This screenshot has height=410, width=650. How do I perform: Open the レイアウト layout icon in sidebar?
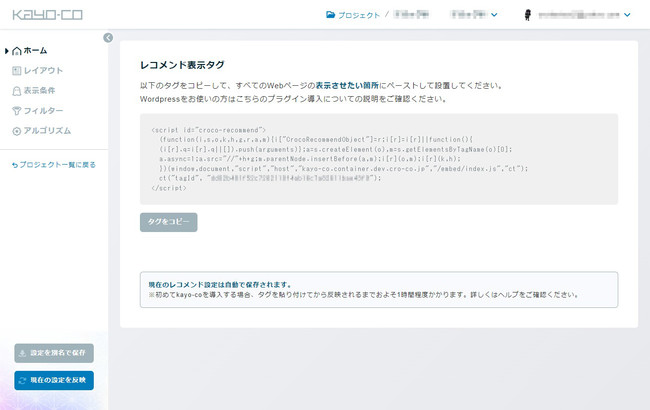pos(17,71)
